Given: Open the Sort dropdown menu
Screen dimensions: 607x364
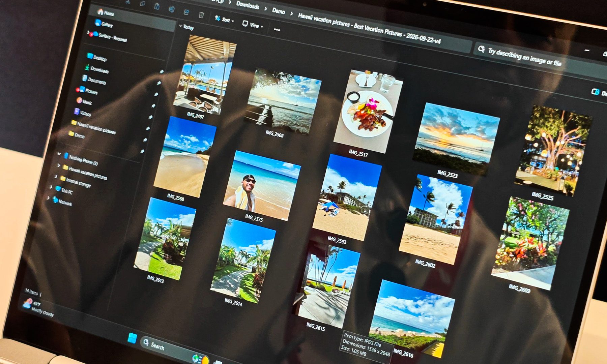Looking at the screenshot, I should pos(224,19).
